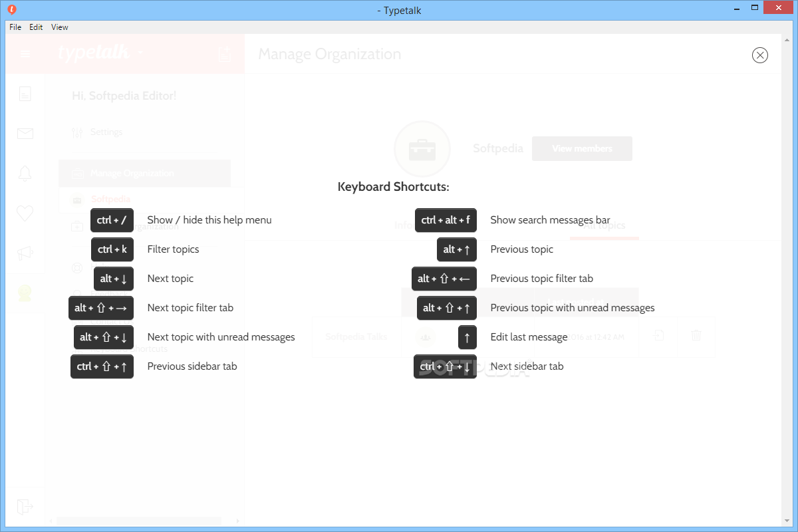Open the View menu

60,27
